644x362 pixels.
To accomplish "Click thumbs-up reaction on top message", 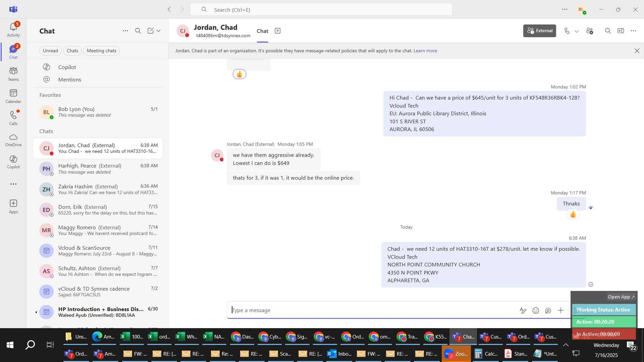I will coord(239,74).
